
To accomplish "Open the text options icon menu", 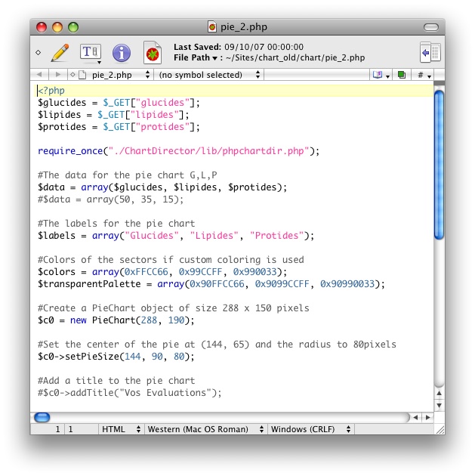I will pos(91,53).
